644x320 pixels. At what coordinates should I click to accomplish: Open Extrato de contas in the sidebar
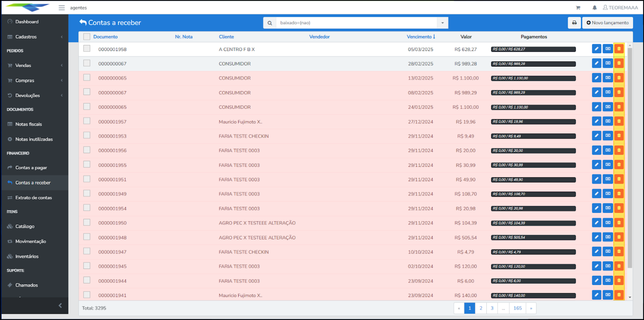tap(35, 198)
